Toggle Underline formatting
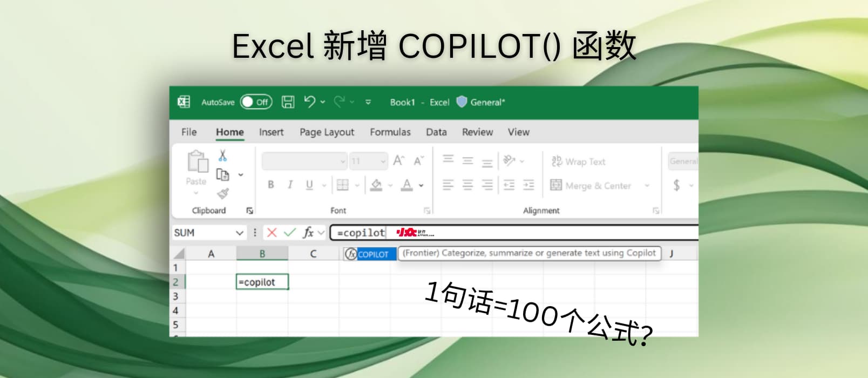Screen dimensions: 868x378 pyautogui.click(x=309, y=185)
